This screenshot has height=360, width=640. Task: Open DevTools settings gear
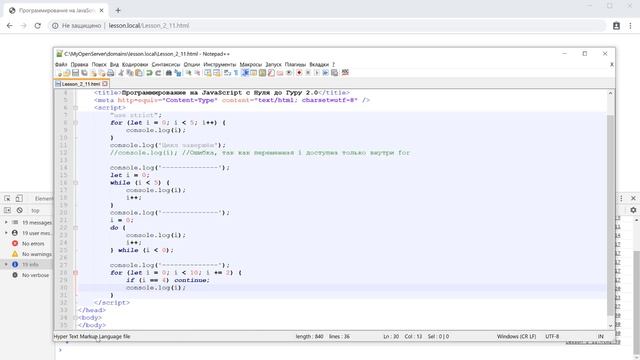pos(633,210)
